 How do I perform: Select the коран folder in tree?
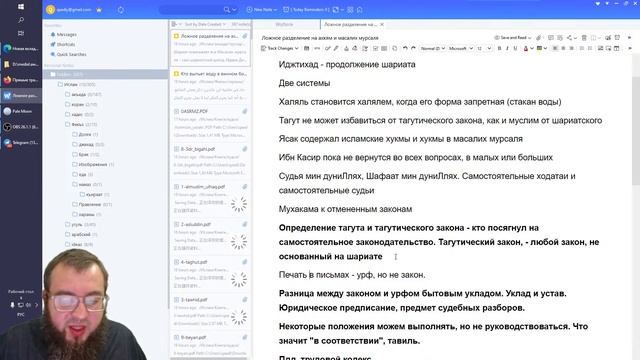(x=78, y=104)
